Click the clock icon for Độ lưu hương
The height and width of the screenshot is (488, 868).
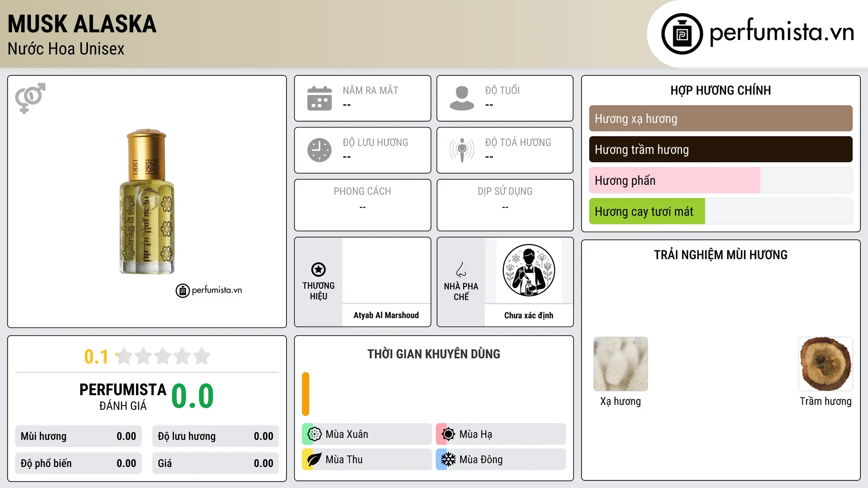pos(320,150)
